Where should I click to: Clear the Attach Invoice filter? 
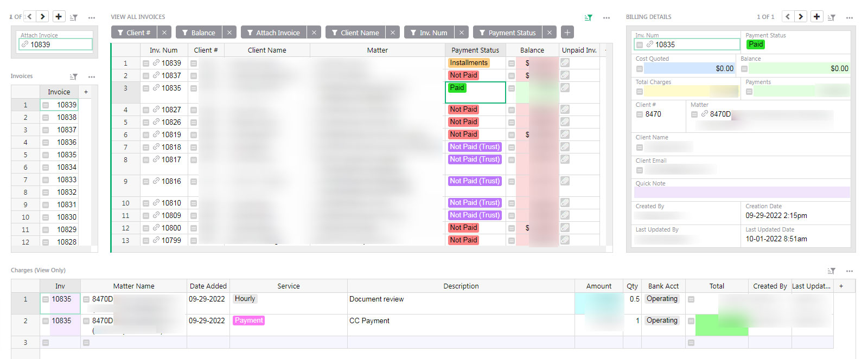click(314, 33)
